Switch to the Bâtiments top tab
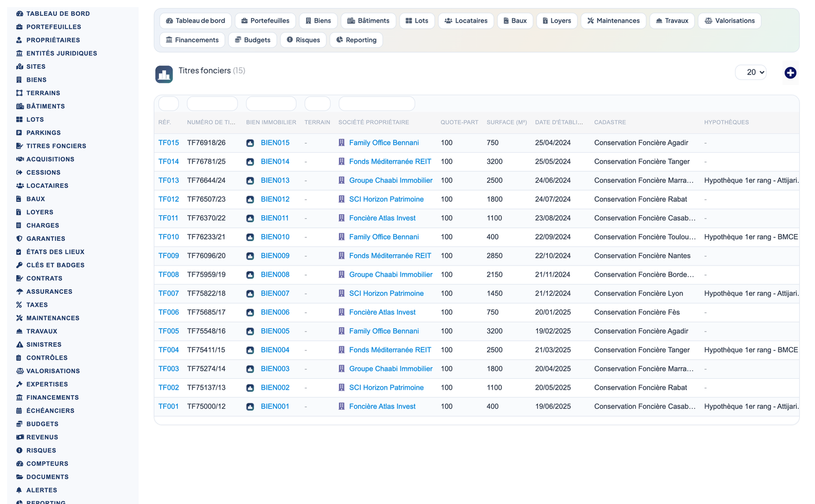Screen dimensions: 815x504 [368, 21]
